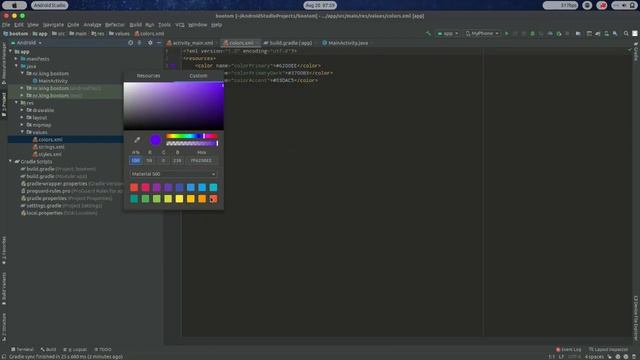Choose the teal green Material swatch
Viewport: 640px width, 360px height.
point(134,199)
